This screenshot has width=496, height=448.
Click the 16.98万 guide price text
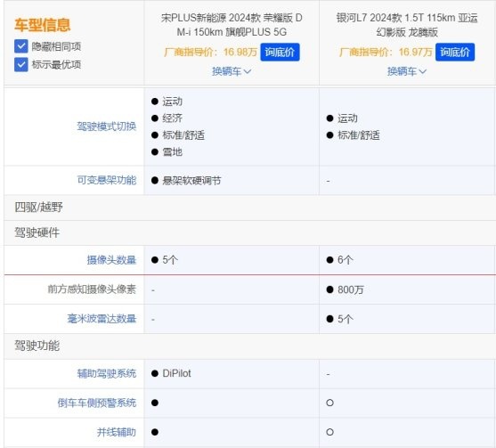point(240,52)
